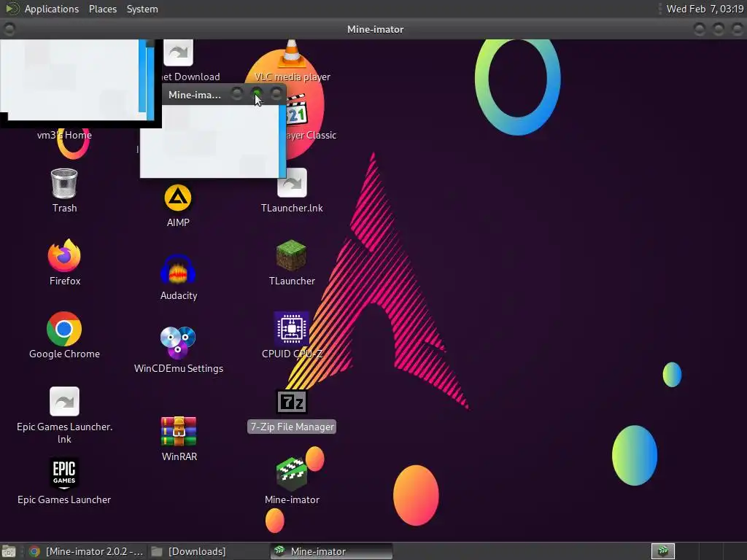This screenshot has width=747, height=560.
Task: Open the Audacity desktop icon
Action: [178, 270]
